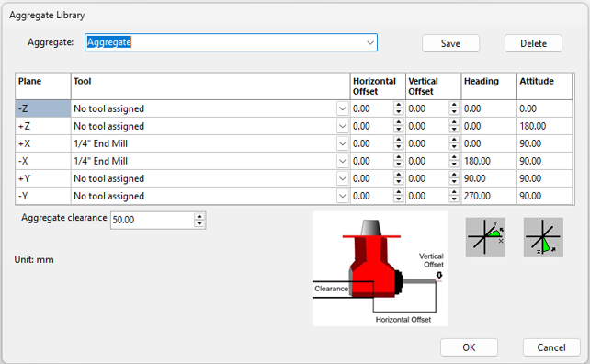Cancel the Aggregate Library dialog

pos(551,347)
